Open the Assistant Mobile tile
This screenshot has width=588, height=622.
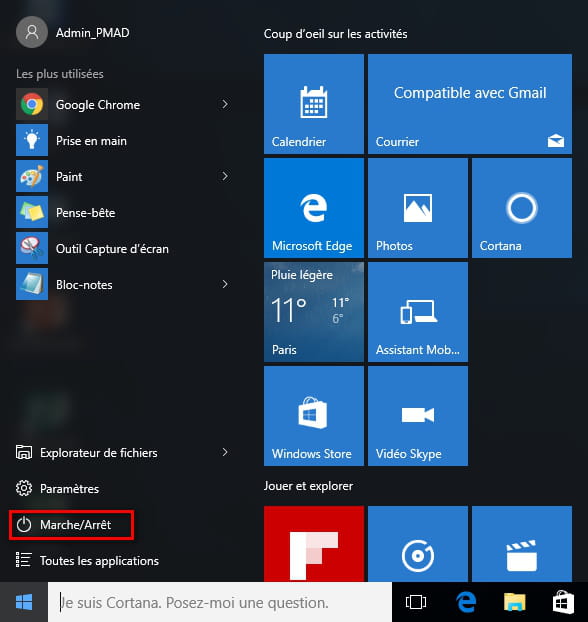coord(418,312)
